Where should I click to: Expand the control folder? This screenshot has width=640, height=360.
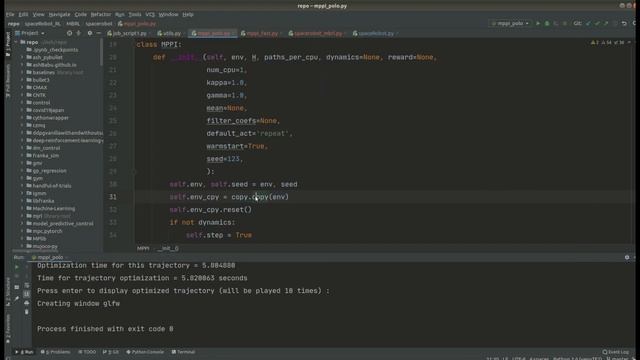[x=22, y=102]
